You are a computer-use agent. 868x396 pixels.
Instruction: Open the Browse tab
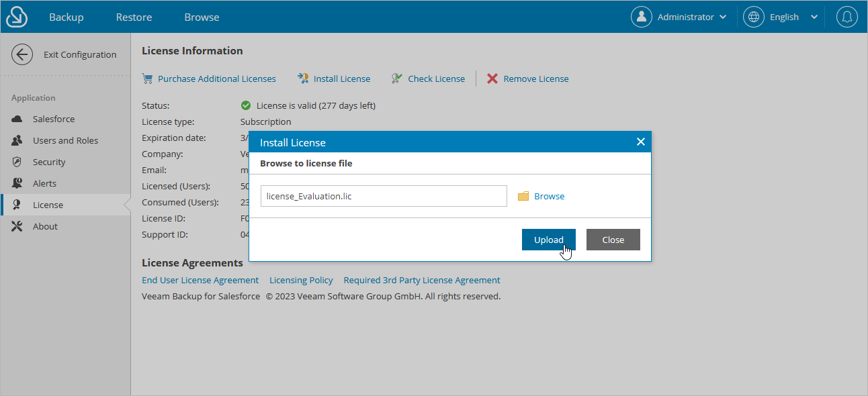point(202,17)
